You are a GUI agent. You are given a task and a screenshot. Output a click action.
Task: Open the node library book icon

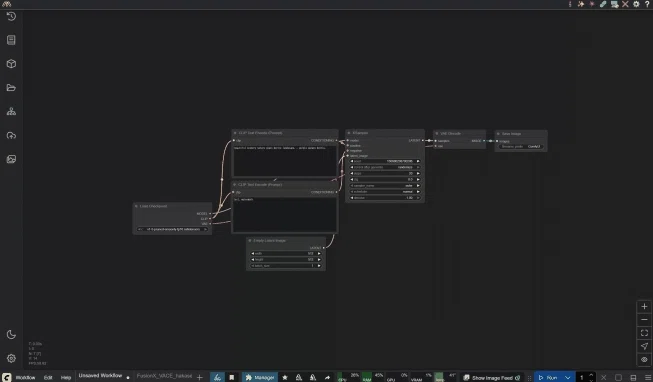click(11, 40)
